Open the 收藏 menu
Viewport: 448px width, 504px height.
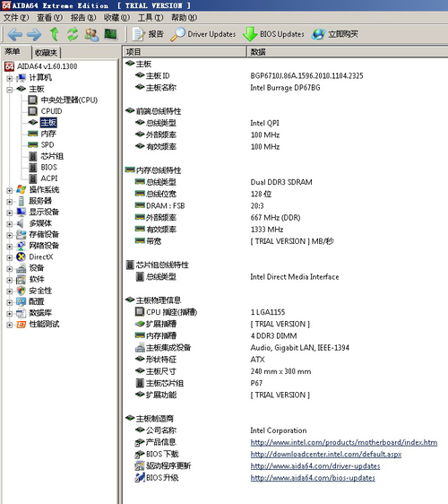point(116,18)
